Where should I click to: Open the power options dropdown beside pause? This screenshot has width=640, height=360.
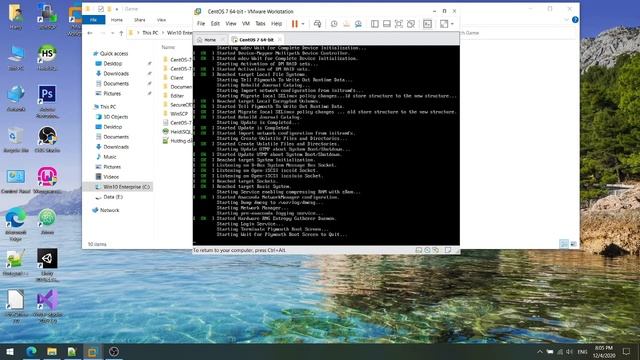[303, 24]
